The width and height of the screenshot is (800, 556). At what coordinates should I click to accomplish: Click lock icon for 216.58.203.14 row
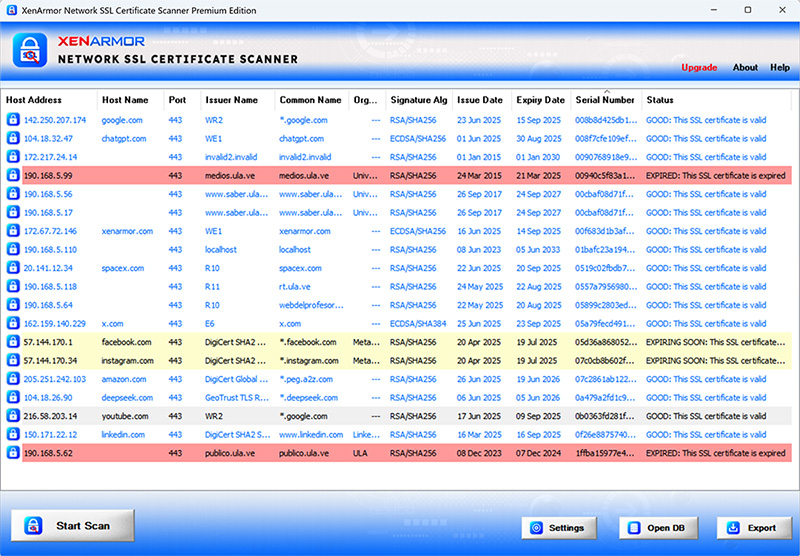tap(13, 416)
